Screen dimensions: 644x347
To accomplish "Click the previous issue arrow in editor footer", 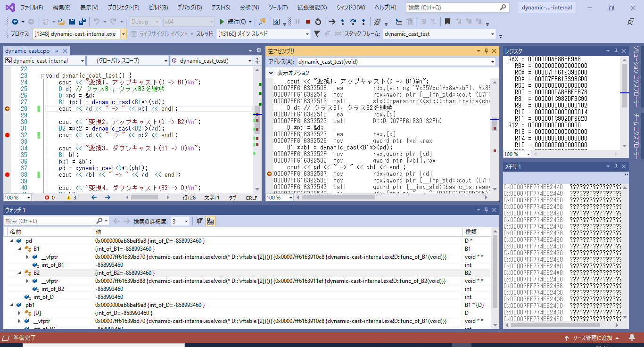I will pyautogui.click(x=94, y=198).
